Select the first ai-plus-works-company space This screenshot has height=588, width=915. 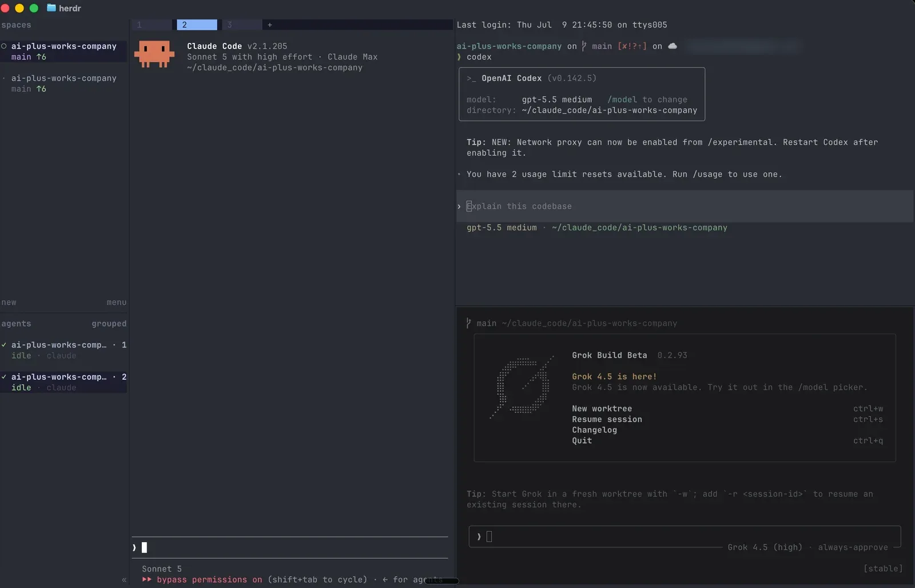pyautogui.click(x=63, y=51)
